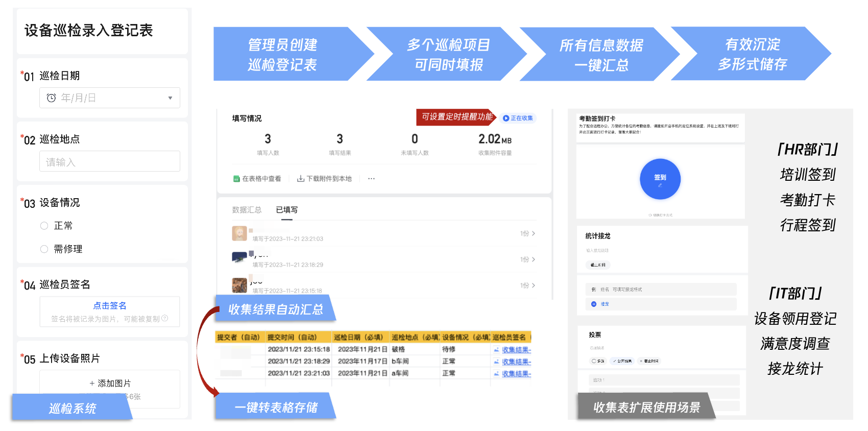Click the image icon in the b车间 row

coord(496,362)
